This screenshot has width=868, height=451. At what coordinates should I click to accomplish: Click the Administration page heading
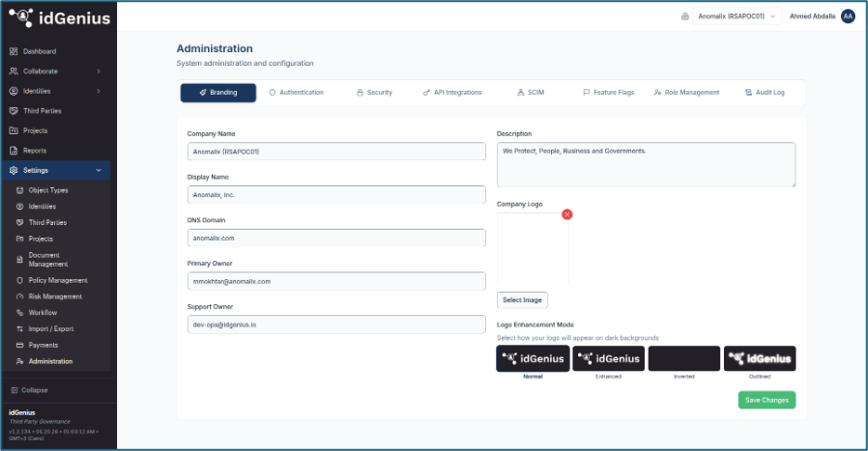215,48
